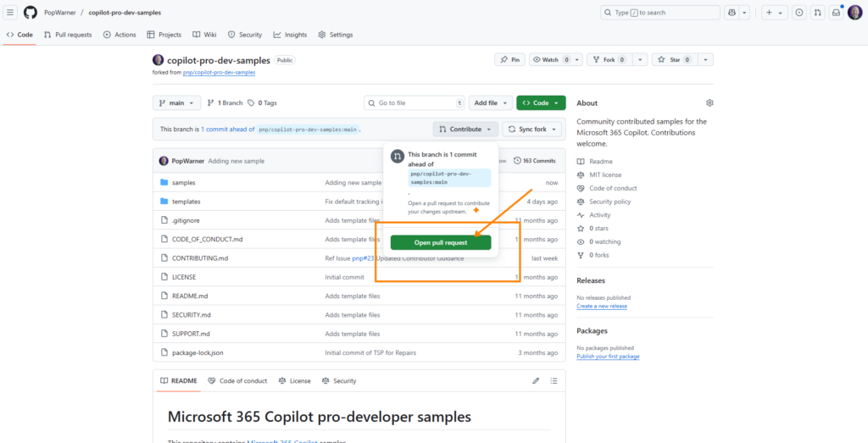Click the GitHub logo icon

pyautogui.click(x=30, y=13)
